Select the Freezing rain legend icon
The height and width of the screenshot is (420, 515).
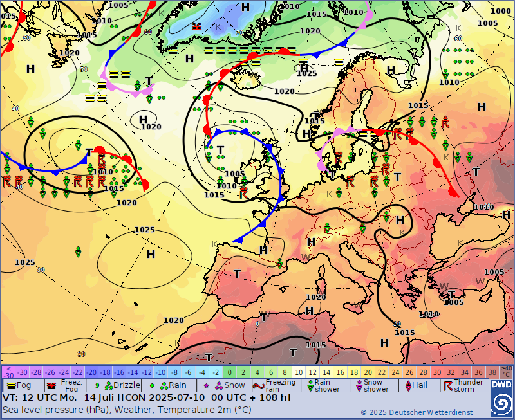click(258, 386)
